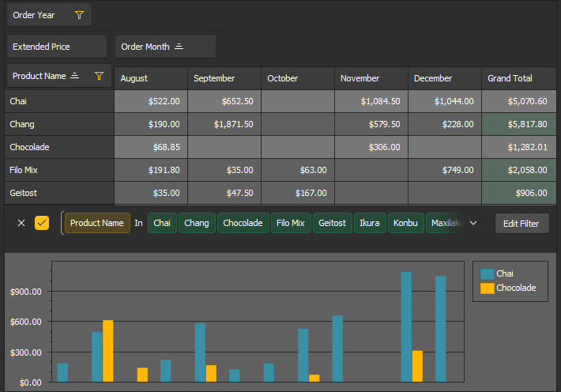This screenshot has height=392, width=561.
Task: Click the October column header
Action: [x=298, y=78]
